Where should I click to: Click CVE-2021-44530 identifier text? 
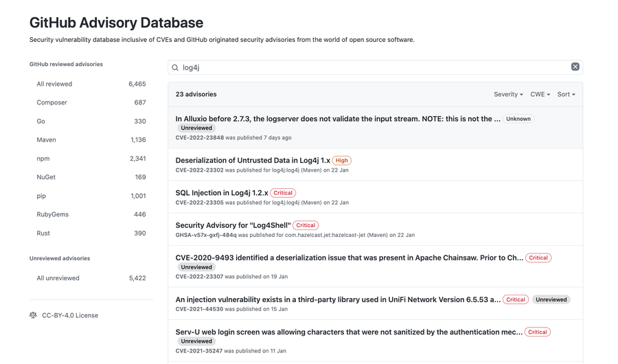[x=199, y=309]
